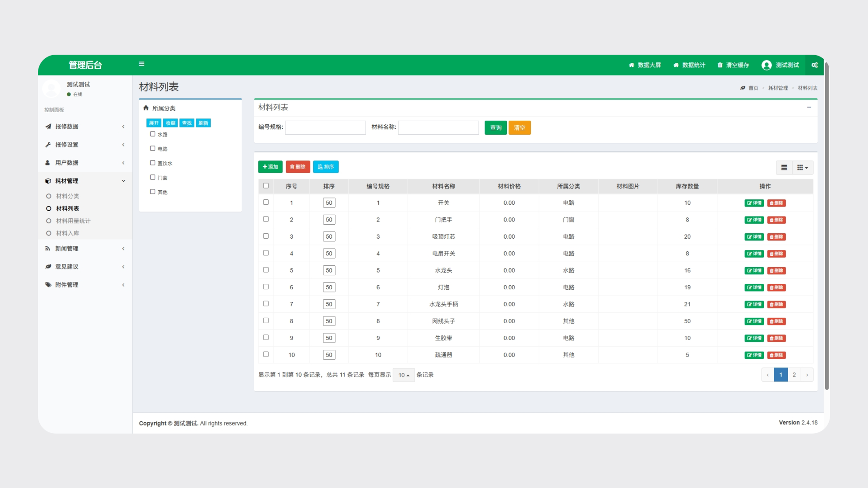Click paper-plane icon for 报修数据
The image size is (868, 488).
pos(48,127)
